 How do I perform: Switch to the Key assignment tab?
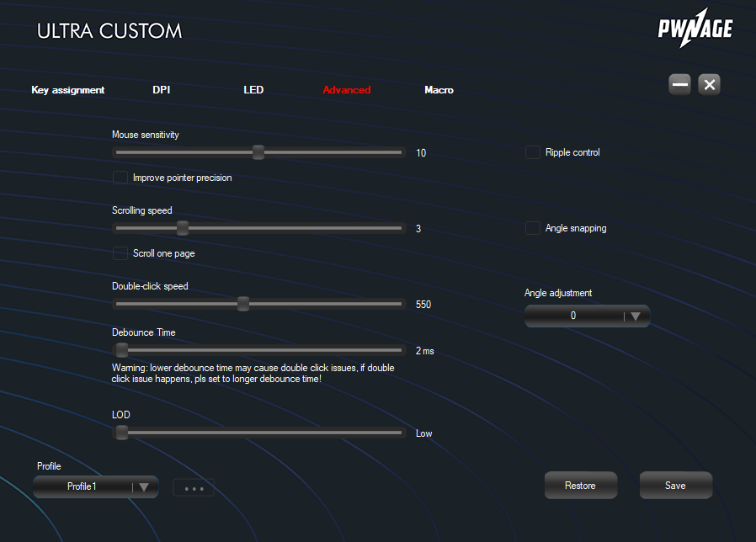[x=68, y=90]
